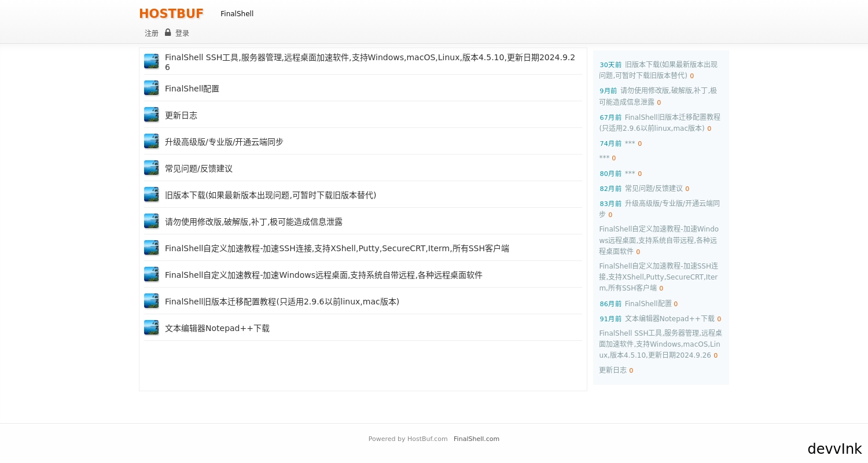The width and height of the screenshot is (868, 463).
Task: Open the 加速Windows远程桌面 tutorial in main list
Action: tap(323, 275)
